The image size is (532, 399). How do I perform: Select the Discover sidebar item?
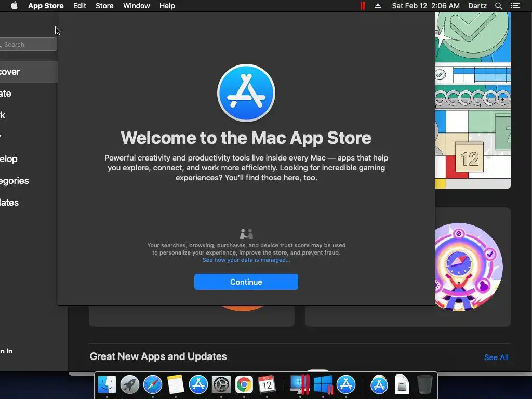tap(29, 72)
